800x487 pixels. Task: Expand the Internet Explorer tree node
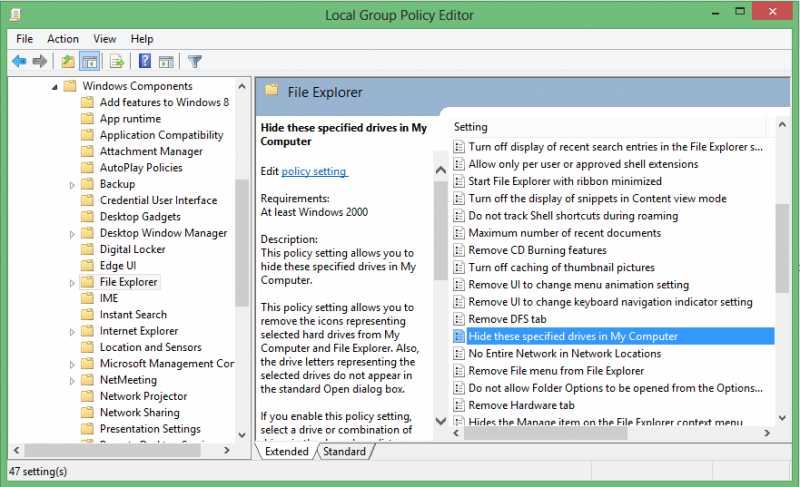click(x=72, y=331)
